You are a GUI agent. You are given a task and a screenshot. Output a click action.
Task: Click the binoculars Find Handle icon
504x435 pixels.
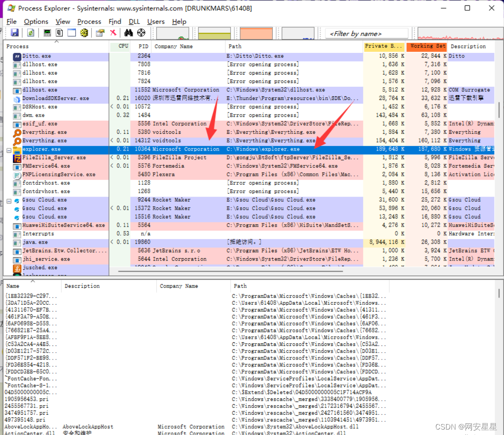tap(128, 33)
